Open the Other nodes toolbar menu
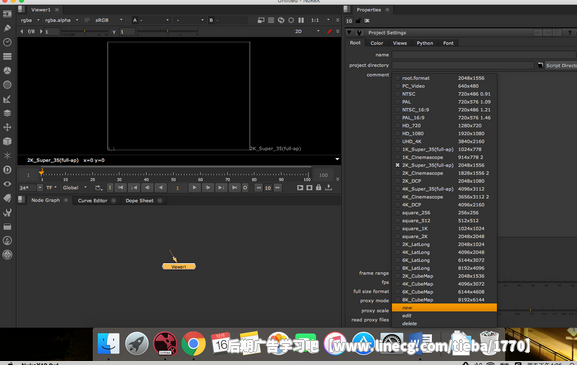The image size is (577, 365). [x=7, y=227]
